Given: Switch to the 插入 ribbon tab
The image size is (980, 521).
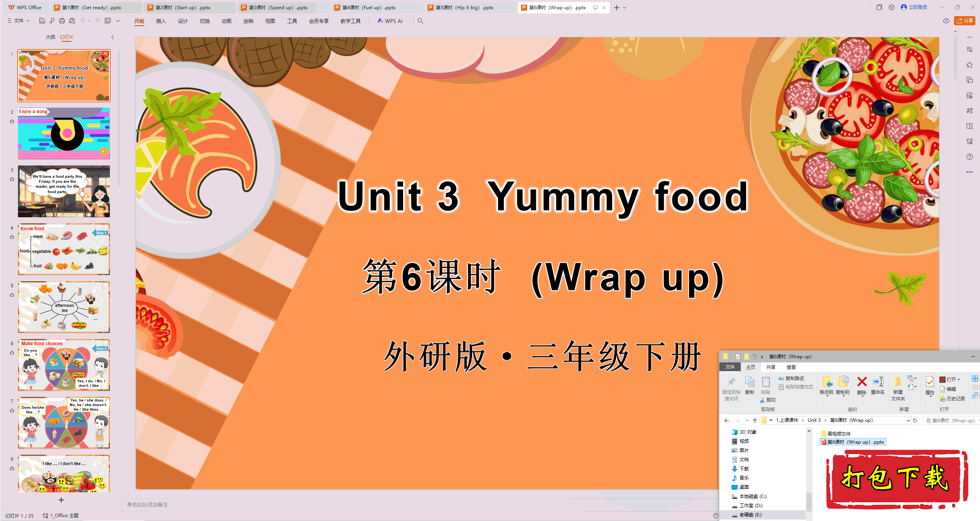Looking at the screenshot, I should tap(161, 21).
